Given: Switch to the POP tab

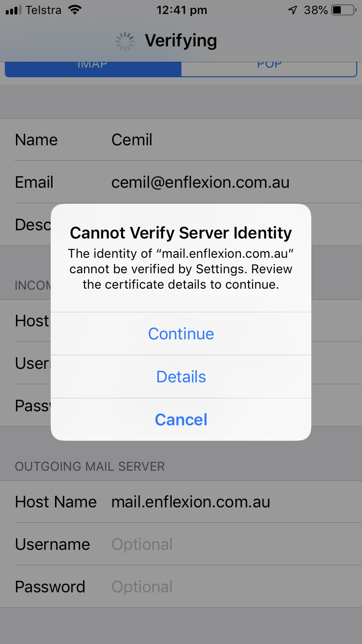Looking at the screenshot, I should pos(269,67).
